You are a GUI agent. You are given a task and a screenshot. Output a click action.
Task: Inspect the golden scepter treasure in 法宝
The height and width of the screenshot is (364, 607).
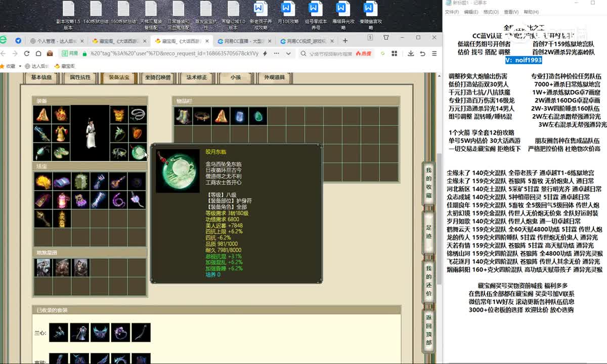(x=43, y=218)
